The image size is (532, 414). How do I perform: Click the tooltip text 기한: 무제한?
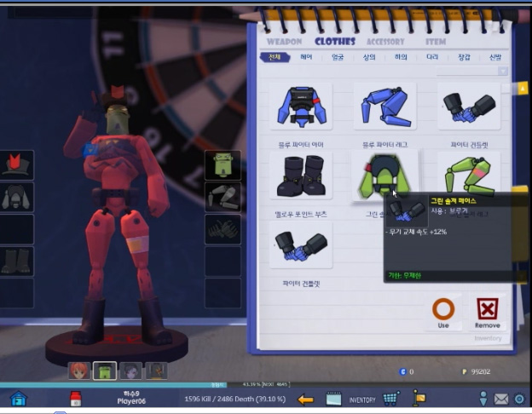(404, 275)
